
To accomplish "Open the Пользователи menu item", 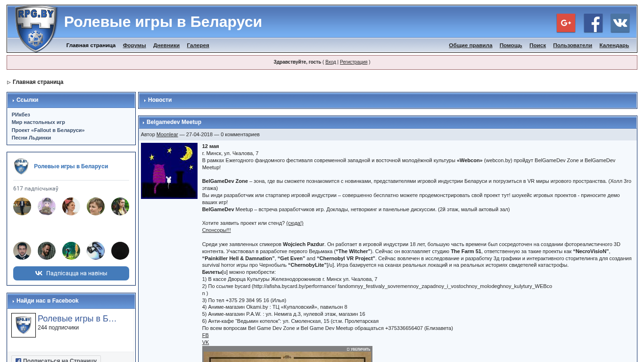I will click(572, 45).
